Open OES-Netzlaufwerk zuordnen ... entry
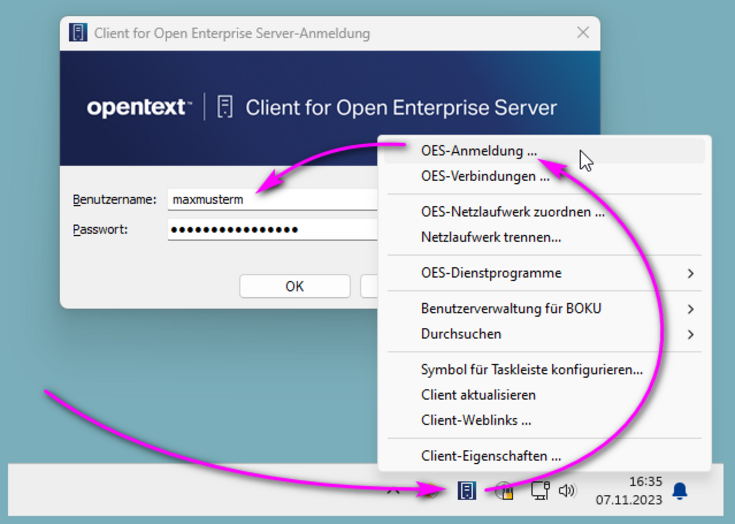The width and height of the screenshot is (735, 524). [544, 212]
